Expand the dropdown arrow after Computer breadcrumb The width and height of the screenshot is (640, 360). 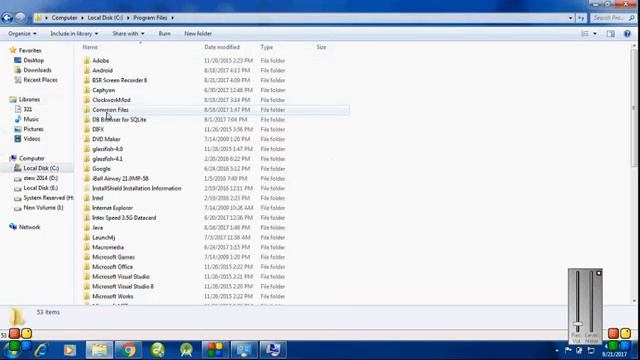tap(82, 18)
